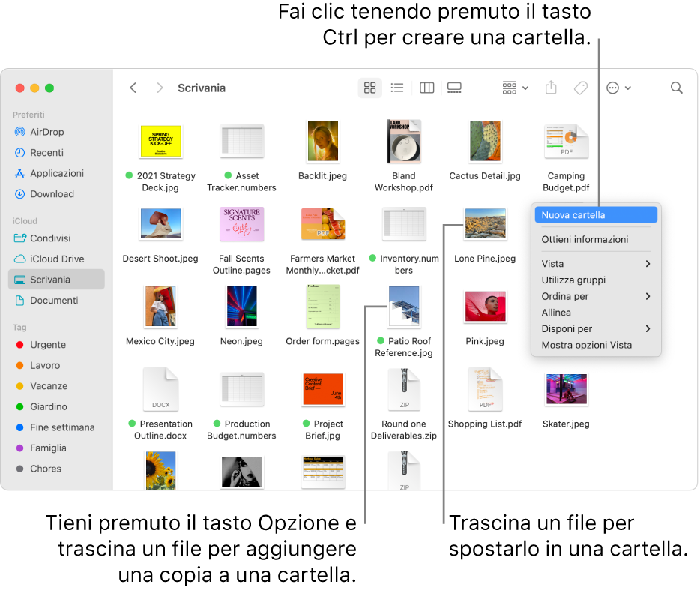Toggle 'Utilizza gruppi' in the context menu
Viewport: 700px width, 590px height.
(x=573, y=280)
